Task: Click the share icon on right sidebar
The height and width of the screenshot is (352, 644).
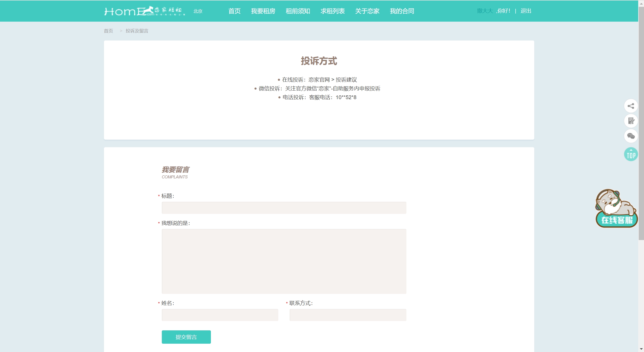Action: 631,106
